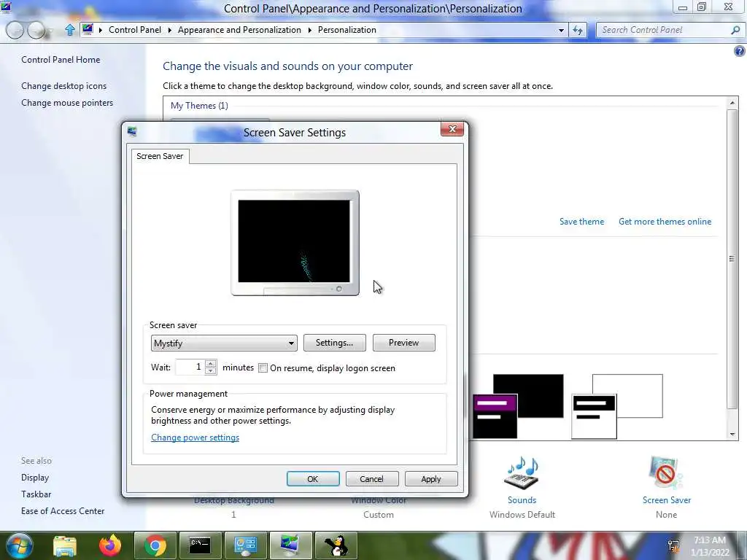Launch Firefox from the taskbar
This screenshot has width=747, height=560.
[110, 545]
